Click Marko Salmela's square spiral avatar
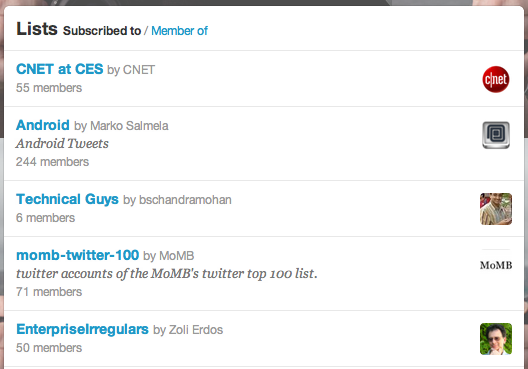Viewport: 528px width, 369px height. coord(496,135)
